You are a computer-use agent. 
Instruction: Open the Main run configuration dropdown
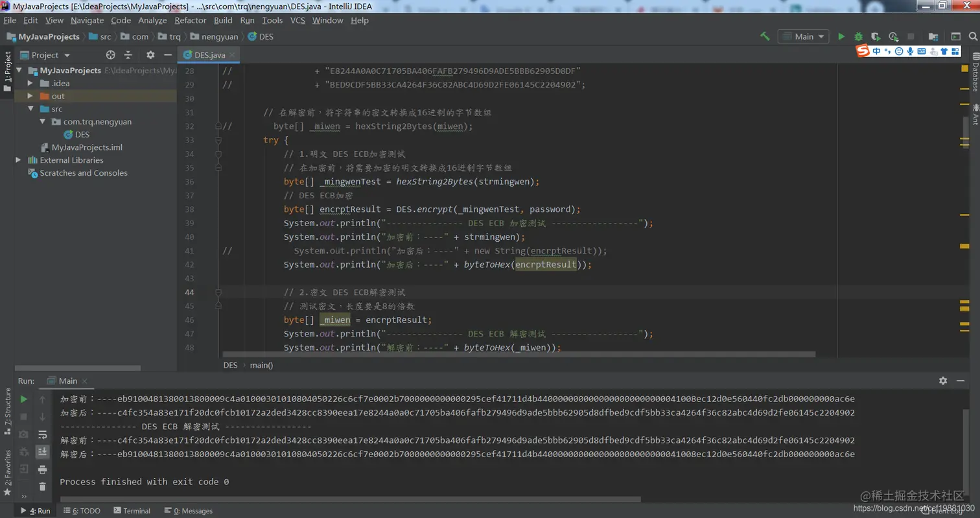click(804, 36)
